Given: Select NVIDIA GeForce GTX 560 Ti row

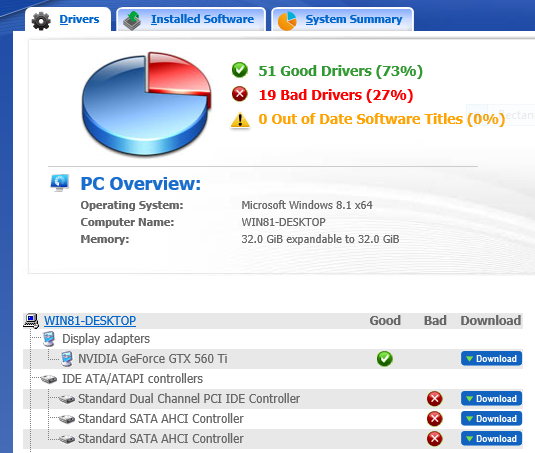Looking at the screenshot, I should (x=272, y=359).
